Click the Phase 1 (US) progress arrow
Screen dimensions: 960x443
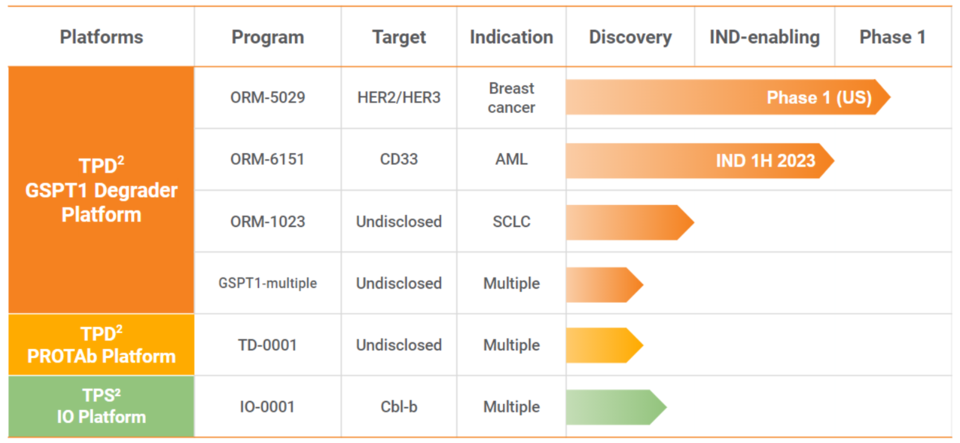(727, 98)
